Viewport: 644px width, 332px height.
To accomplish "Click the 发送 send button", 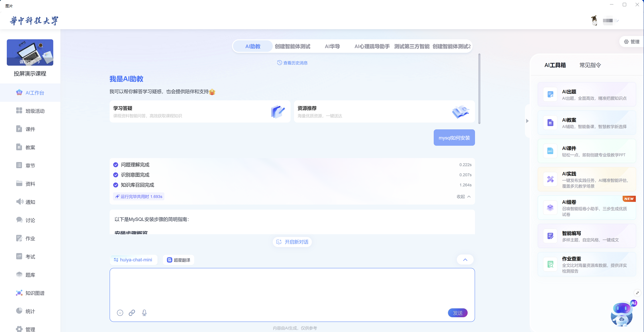I will pos(458,313).
